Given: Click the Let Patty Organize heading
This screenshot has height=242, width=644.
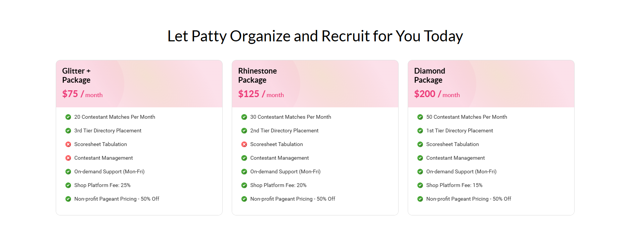Looking at the screenshot, I should [315, 36].
